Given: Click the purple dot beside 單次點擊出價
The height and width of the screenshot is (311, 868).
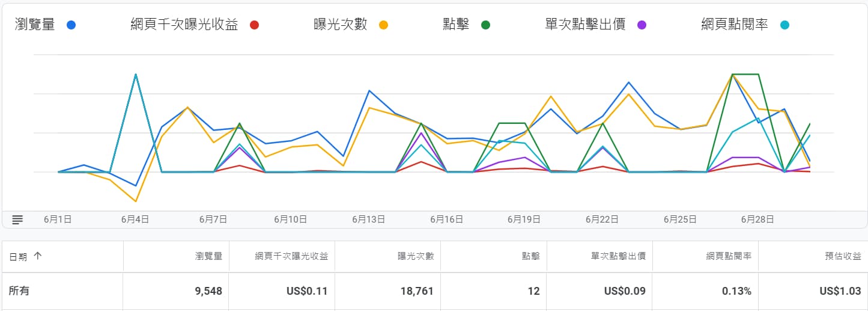Looking at the screenshot, I should pyautogui.click(x=642, y=25).
